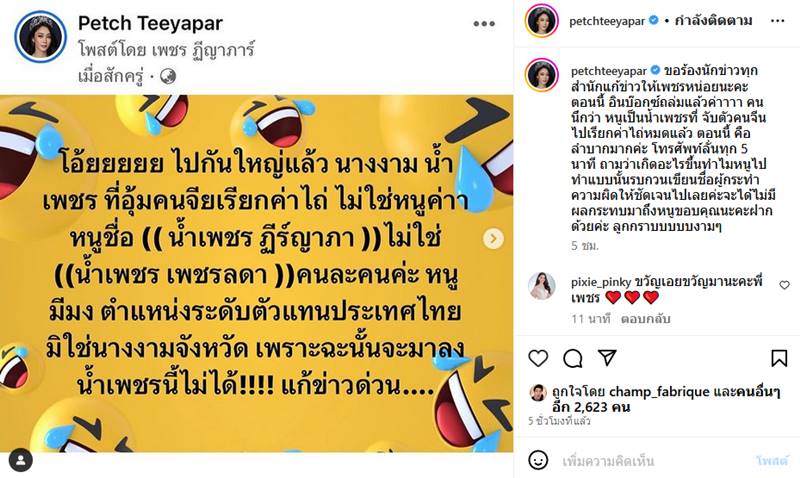This screenshot has width=800, height=478.
Task: Open Instagram post options three dots
Action: pyautogui.click(x=778, y=21)
